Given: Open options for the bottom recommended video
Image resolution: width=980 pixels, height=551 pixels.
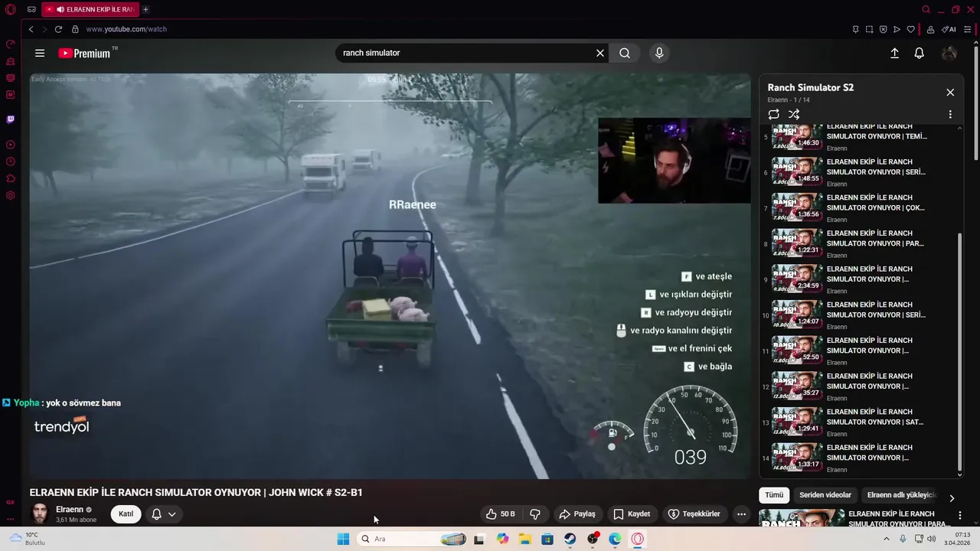Looking at the screenshot, I should pos(959,515).
